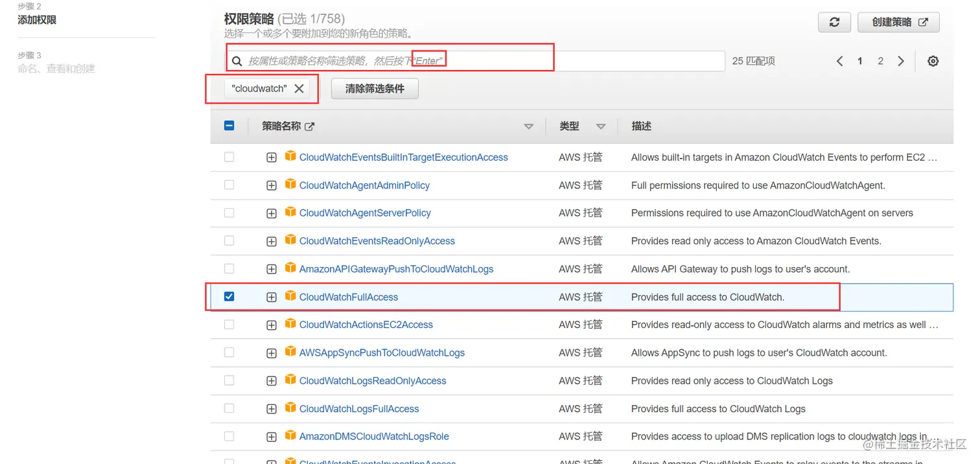Open AmazonAPIGatewayPushToCloudWatchLogs link
Image resolution: width=980 pixels, height=464 pixels.
coord(397,269)
